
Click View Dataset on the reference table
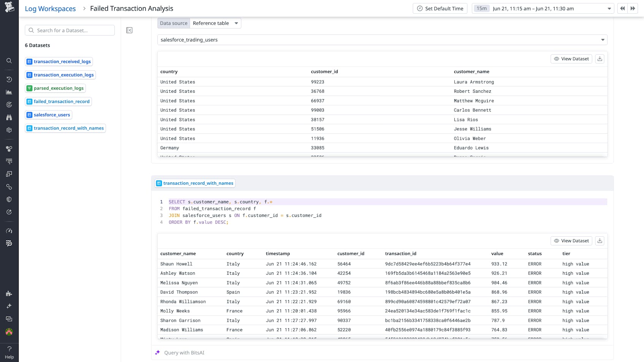[x=571, y=58]
